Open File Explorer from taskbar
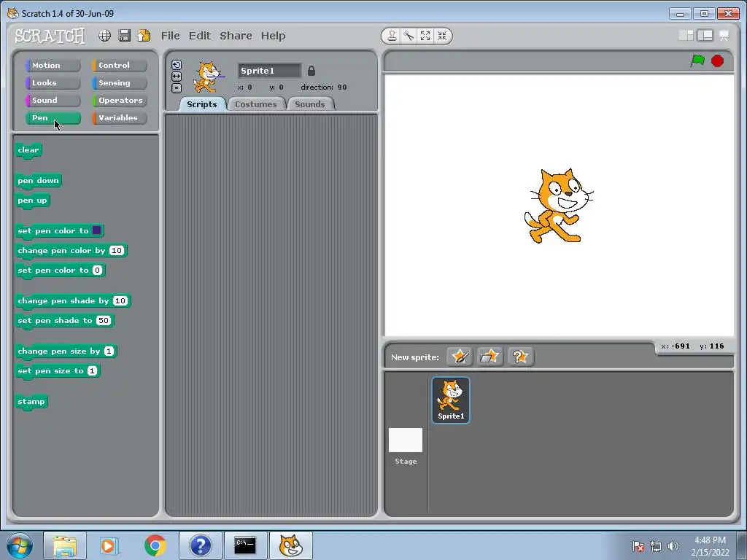 [x=65, y=545]
